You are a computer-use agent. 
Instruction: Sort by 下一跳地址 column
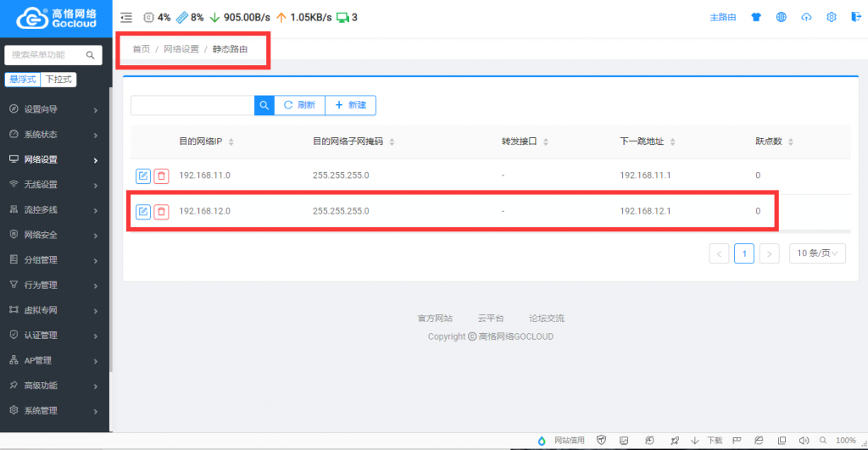coord(672,142)
